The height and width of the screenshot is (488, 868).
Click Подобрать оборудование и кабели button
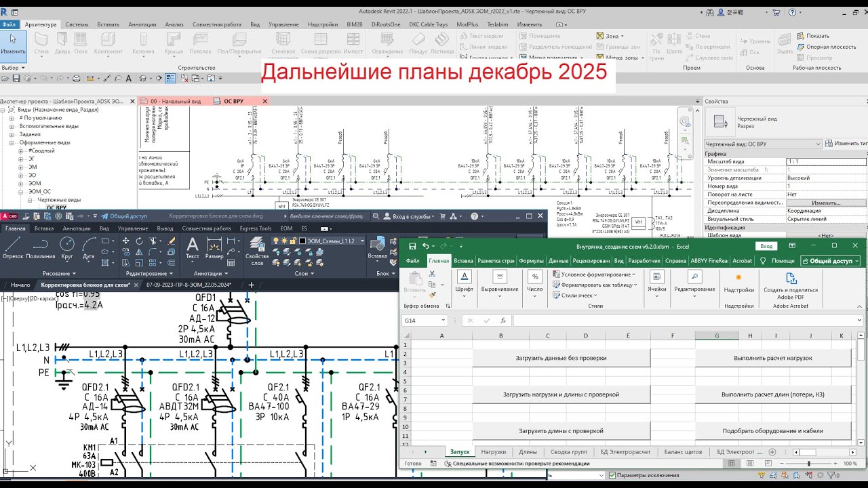(x=772, y=430)
